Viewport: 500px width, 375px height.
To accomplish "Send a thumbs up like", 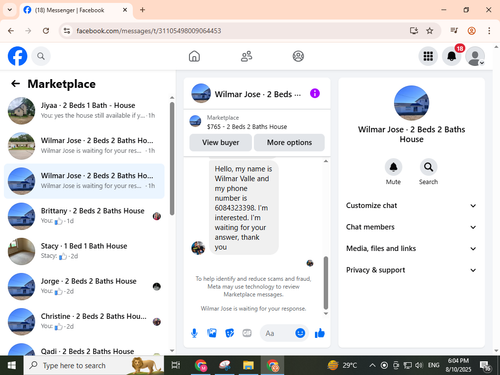I will click(x=320, y=333).
